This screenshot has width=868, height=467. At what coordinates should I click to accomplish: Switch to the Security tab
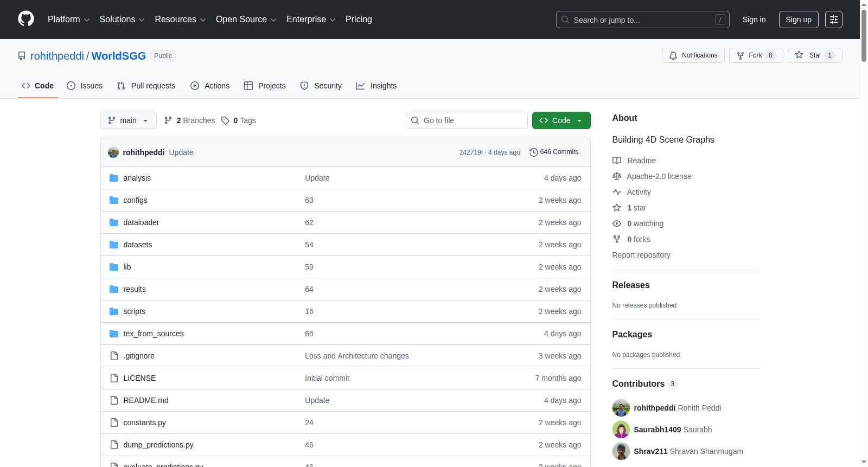321,86
